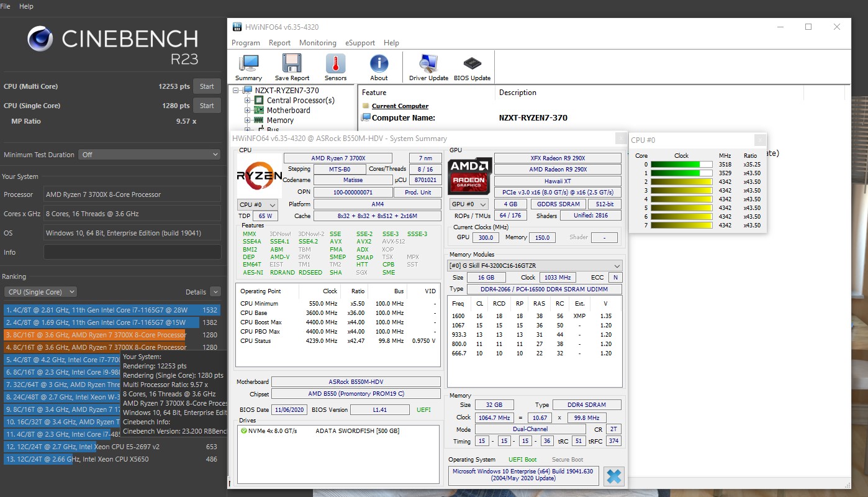Click the About info icon

pos(379,67)
